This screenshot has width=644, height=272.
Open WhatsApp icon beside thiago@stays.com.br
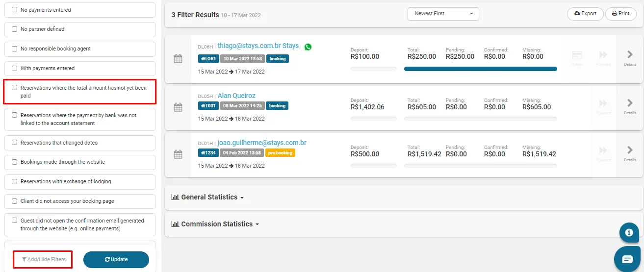[x=308, y=47]
